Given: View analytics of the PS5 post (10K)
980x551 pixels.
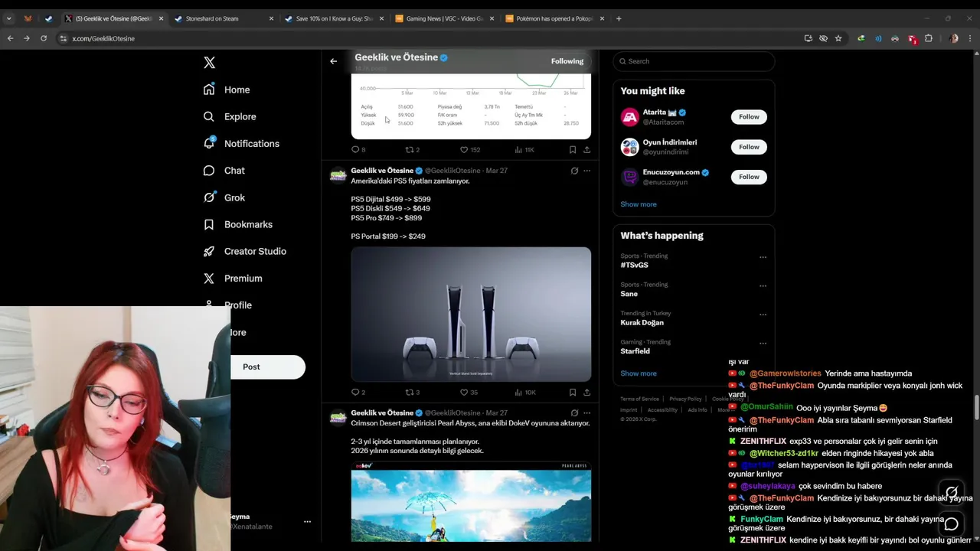Looking at the screenshot, I should [525, 393].
